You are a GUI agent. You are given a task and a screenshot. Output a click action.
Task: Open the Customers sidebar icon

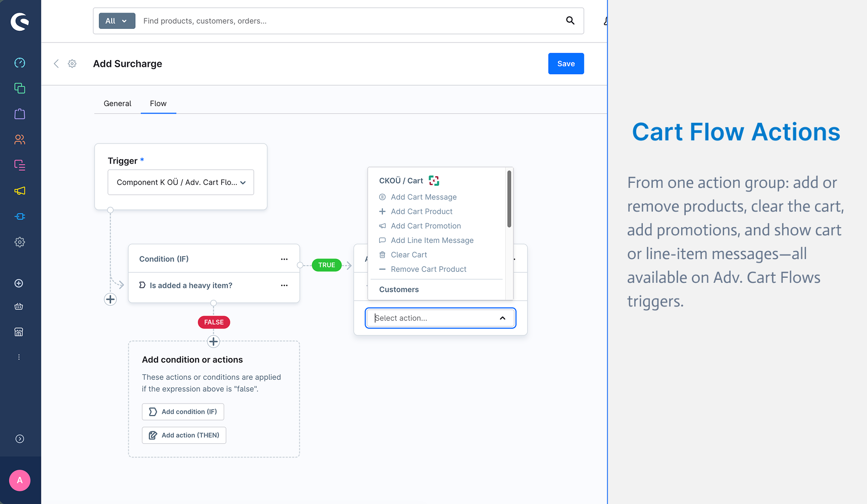(x=20, y=139)
